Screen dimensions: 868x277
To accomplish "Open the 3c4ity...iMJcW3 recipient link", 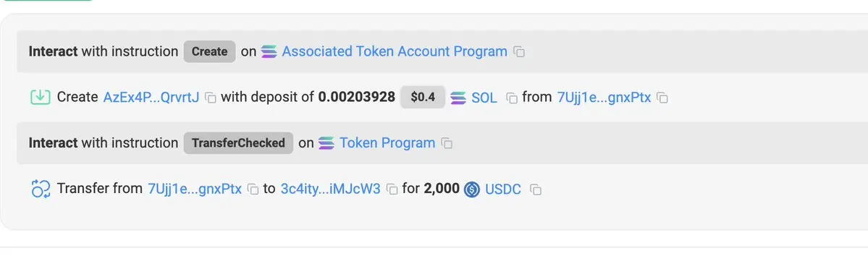I will coord(331,189).
